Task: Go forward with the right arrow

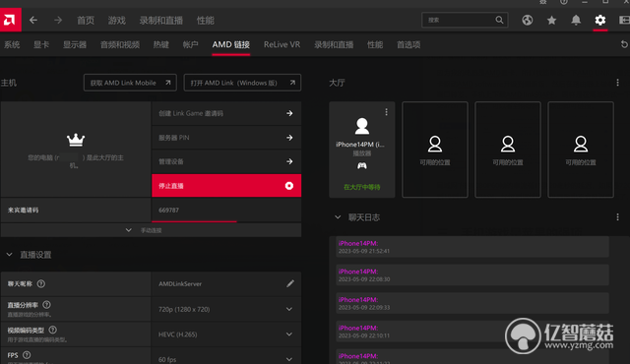Action: (x=58, y=20)
